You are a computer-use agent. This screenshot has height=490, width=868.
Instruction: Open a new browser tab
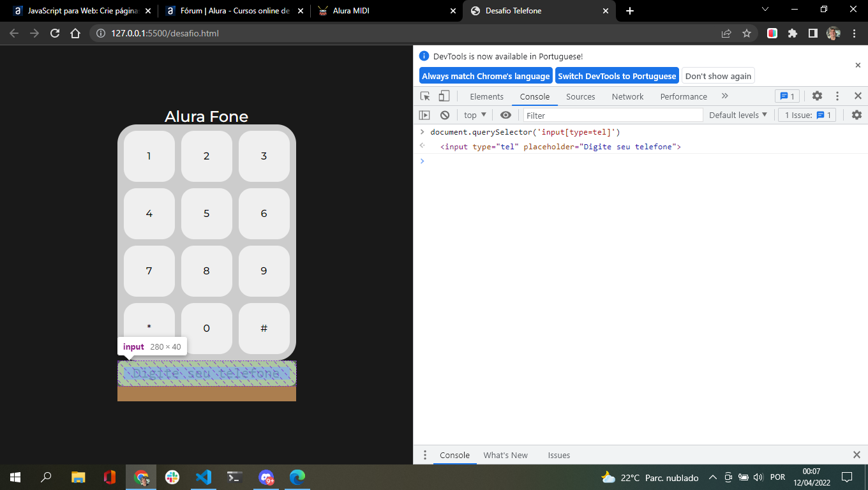630,11
